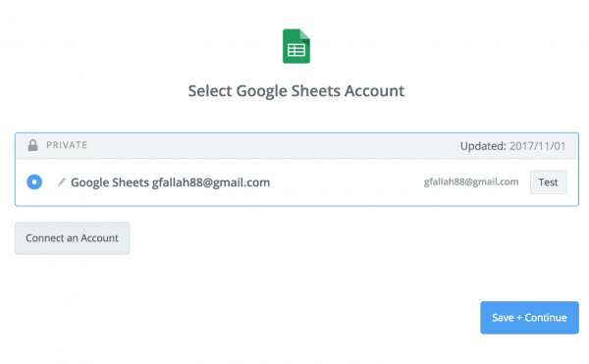Click the pencil icon to rename account
The width and height of the screenshot is (589, 364).
coord(61,182)
